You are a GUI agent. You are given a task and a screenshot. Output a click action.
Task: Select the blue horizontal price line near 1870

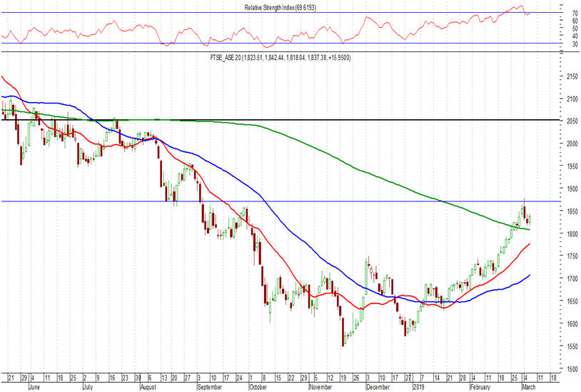tap(280, 201)
